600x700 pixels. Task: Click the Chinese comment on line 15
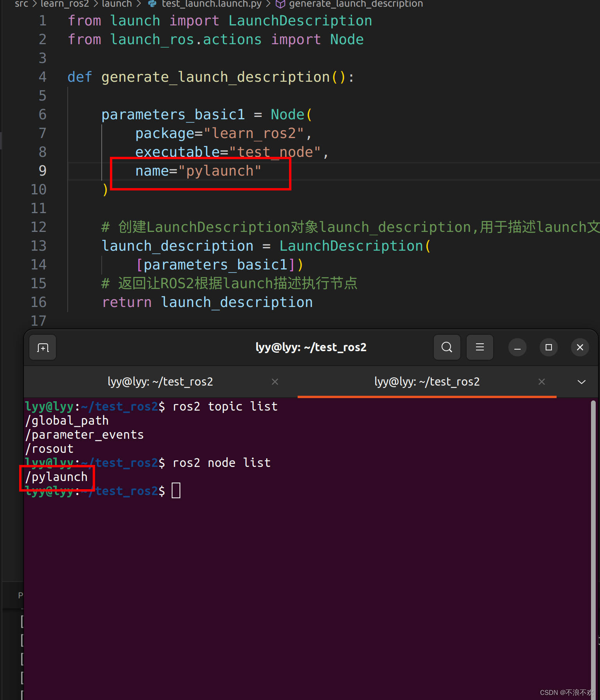229,284
